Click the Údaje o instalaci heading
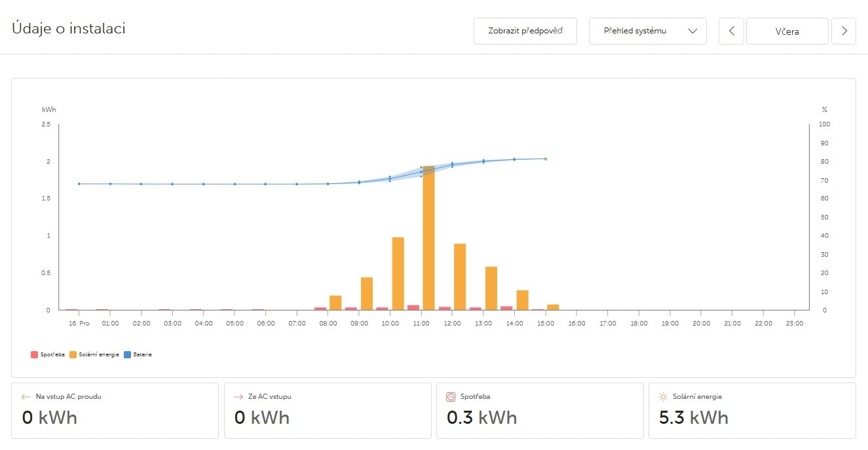This screenshot has height=450, width=868. coord(69,29)
